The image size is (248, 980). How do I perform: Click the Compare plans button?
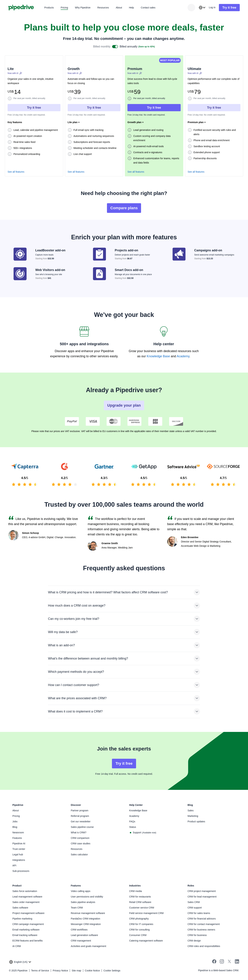pos(124,208)
